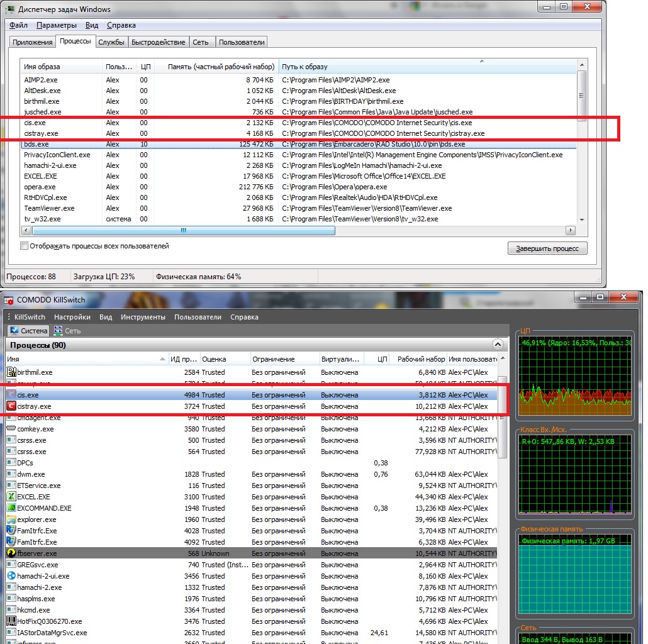The height and width of the screenshot is (644, 648).
Task: Sort by Путь к образу column
Action: point(428,67)
